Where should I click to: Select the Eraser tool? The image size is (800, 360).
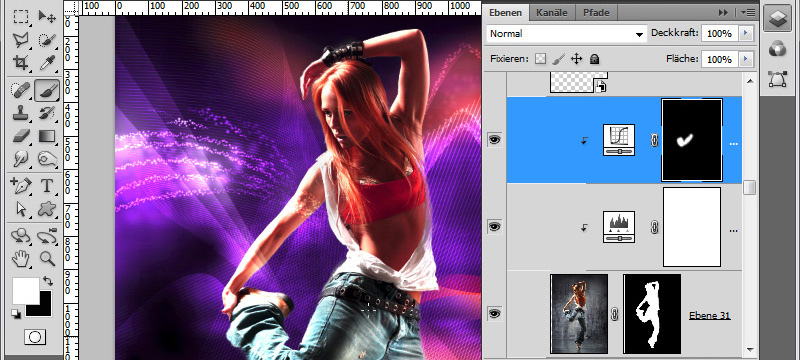pyautogui.click(x=21, y=136)
